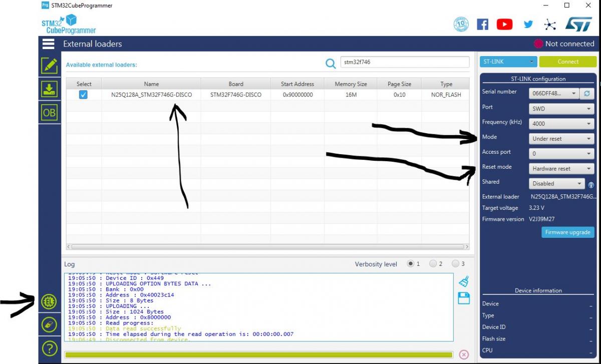The height and width of the screenshot is (364, 601).
Task: Click the 'Address : 0x40023c14' log line
Action: pyautogui.click(x=121, y=295)
